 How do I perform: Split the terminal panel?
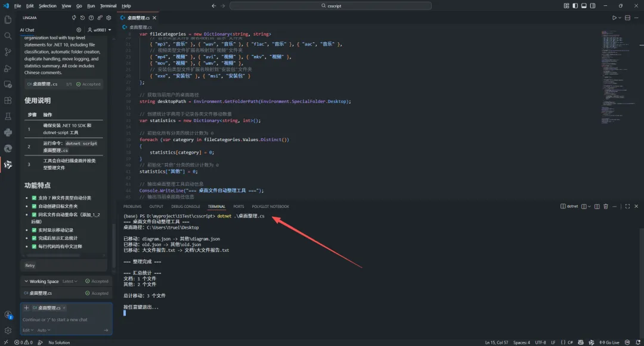(597, 207)
